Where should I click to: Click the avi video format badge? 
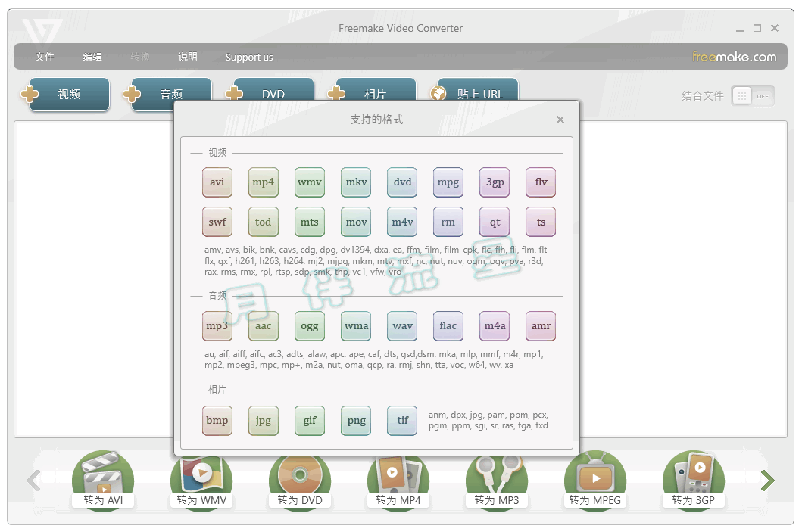pos(217,182)
